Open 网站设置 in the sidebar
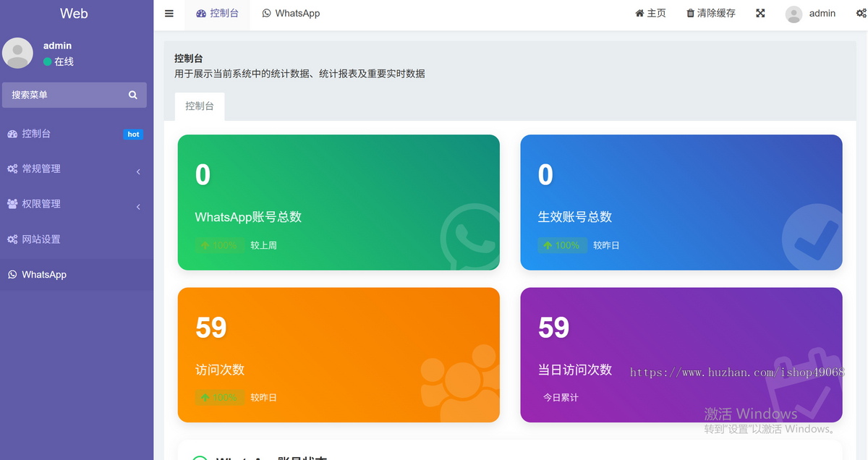This screenshot has height=460, width=868. coord(77,239)
